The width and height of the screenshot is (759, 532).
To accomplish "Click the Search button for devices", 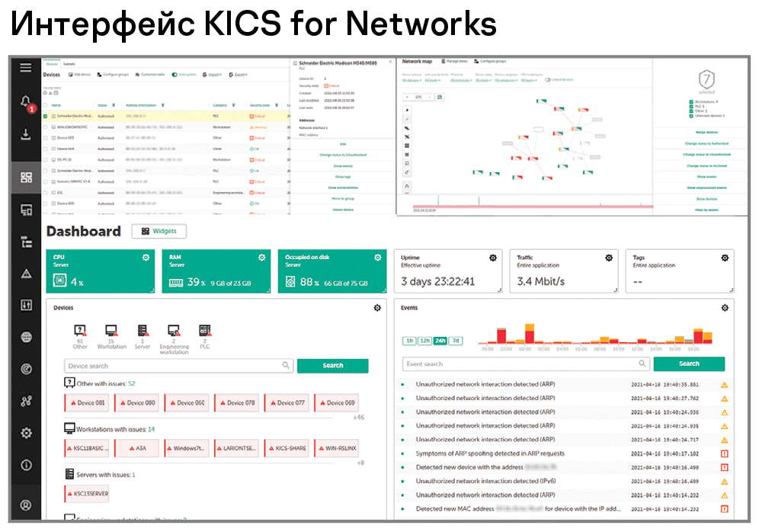I will [x=332, y=366].
